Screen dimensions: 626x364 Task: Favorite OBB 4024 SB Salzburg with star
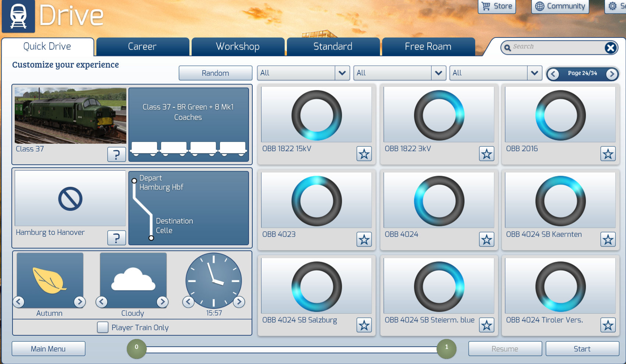point(364,325)
